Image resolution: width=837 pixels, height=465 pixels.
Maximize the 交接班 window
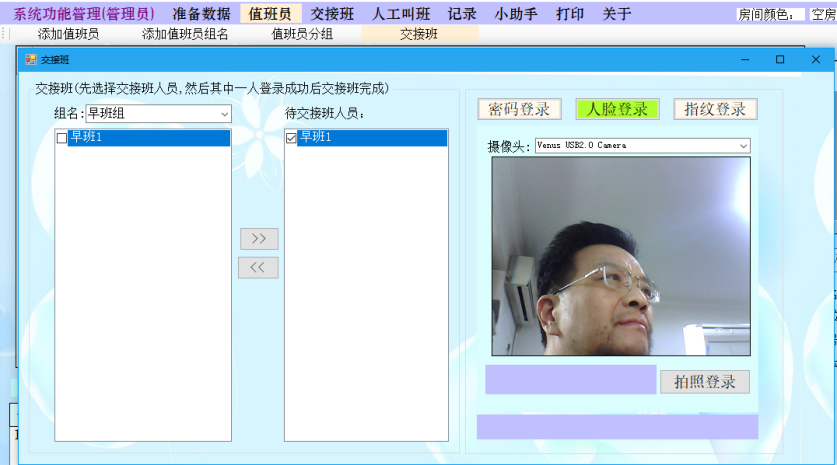(x=780, y=59)
